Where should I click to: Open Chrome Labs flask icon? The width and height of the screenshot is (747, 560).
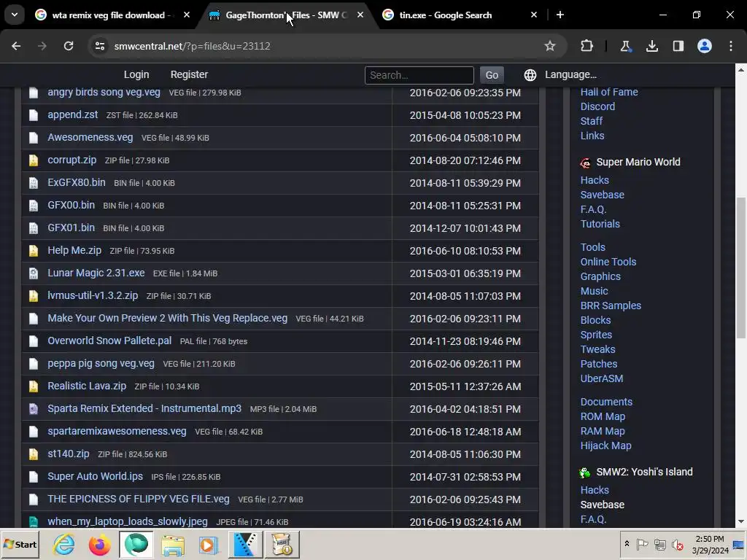pyautogui.click(x=625, y=46)
